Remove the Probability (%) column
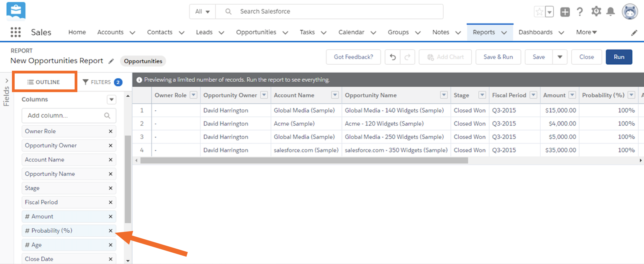Image resolution: width=644 pixels, height=264 pixels. click(110, 231)
